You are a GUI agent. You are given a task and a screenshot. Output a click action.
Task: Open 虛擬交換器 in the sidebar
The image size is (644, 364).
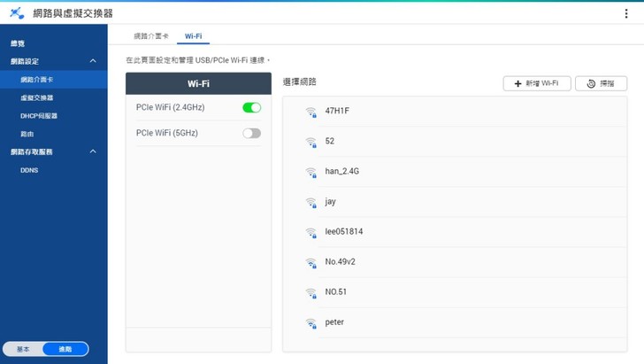(37, 97)
